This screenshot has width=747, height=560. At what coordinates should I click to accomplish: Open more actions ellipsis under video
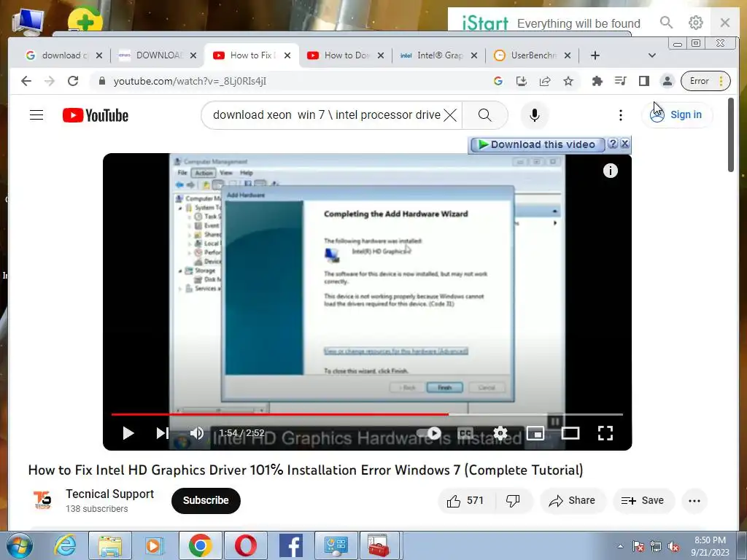694,500
